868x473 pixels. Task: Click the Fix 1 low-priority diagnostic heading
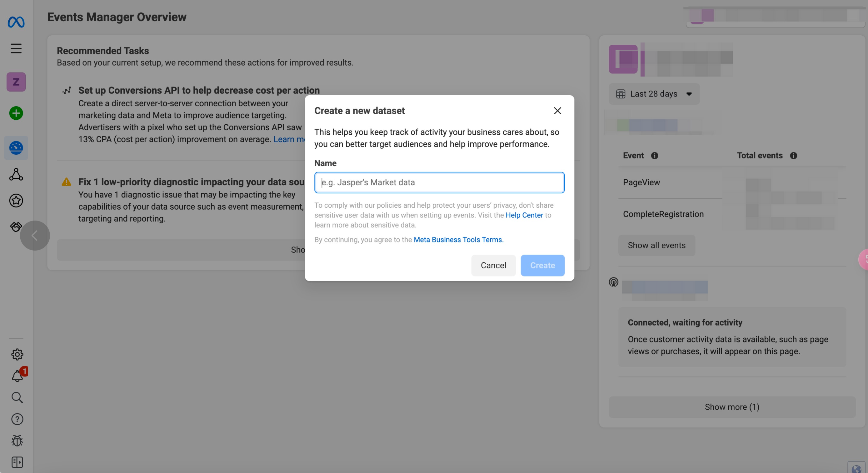(x=192, y=182)
